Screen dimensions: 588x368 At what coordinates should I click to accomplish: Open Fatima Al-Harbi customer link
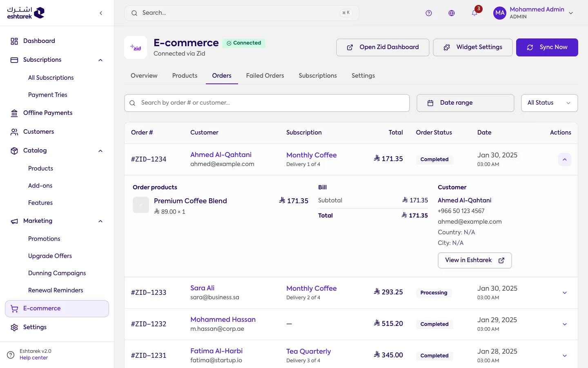[216, 351]
